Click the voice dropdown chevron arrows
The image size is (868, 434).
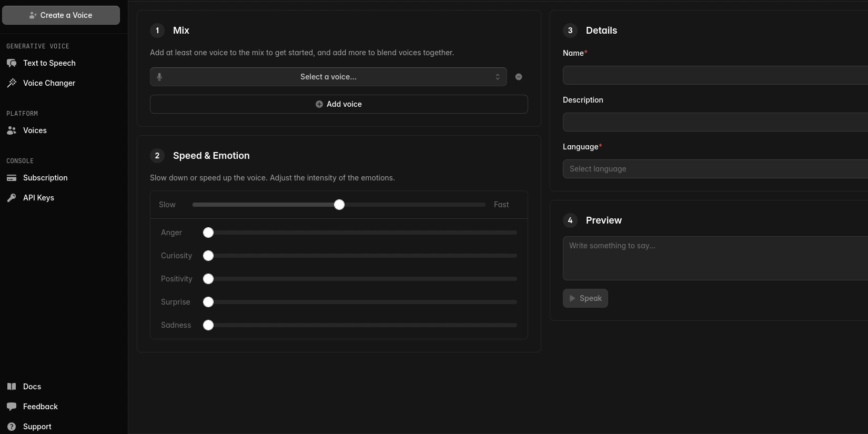pos(498,77)
